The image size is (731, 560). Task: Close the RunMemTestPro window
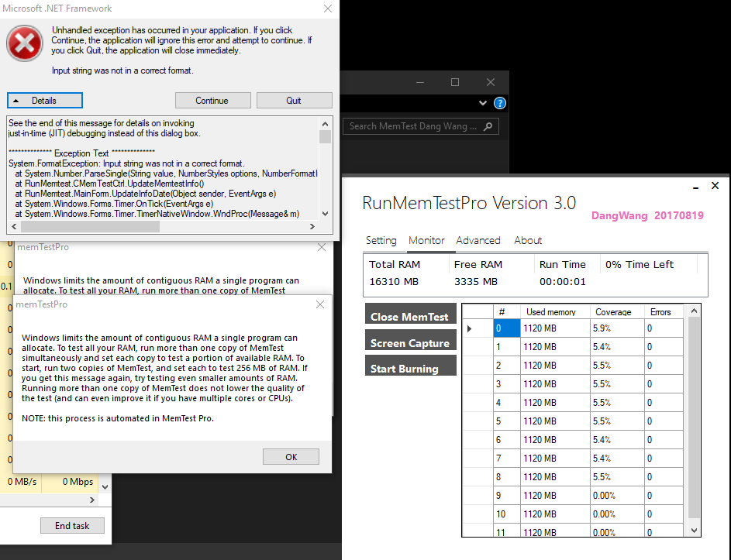715,185
